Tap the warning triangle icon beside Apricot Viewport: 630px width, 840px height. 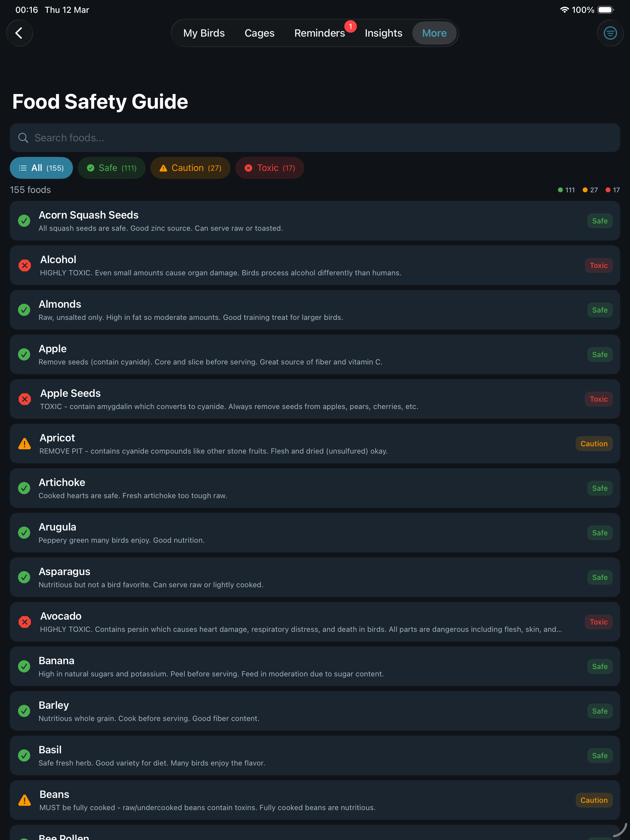tap(25, 444)
